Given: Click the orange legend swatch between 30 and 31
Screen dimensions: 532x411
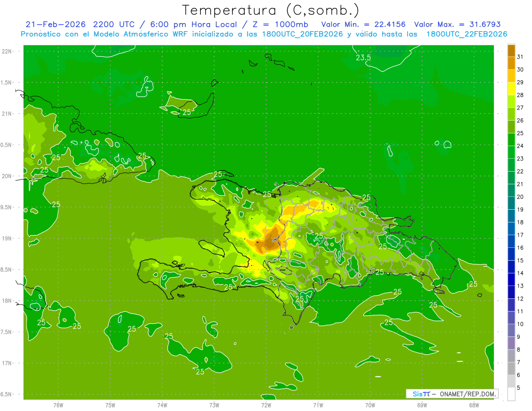Looking at the screenshot, I should pyautogui.click(x=511, y=63).
